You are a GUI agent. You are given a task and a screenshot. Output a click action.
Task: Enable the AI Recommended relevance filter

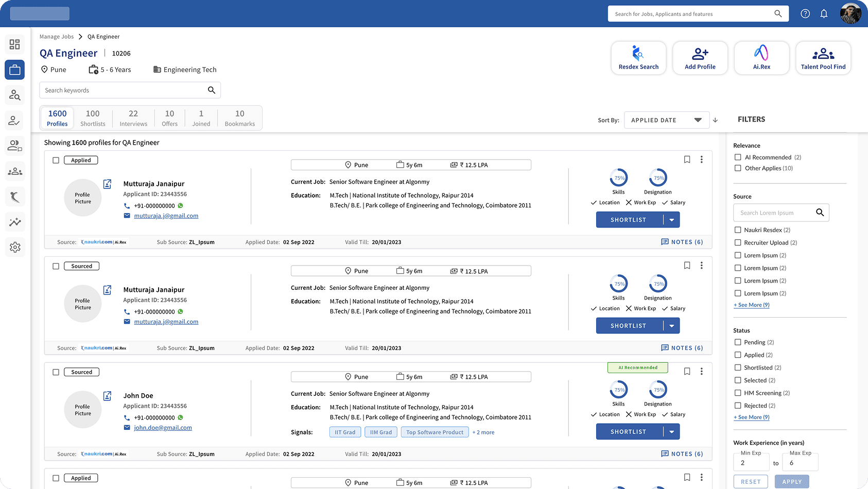738,158
